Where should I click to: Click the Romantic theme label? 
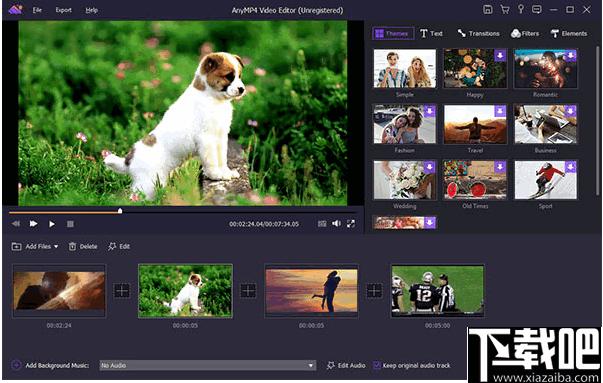pos(545,95)
